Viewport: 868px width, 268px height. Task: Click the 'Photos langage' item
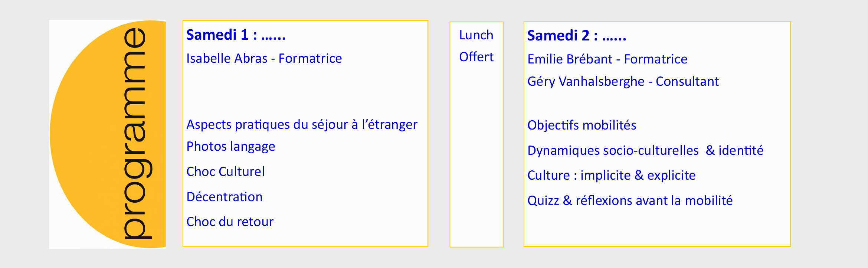click(231, 146)
